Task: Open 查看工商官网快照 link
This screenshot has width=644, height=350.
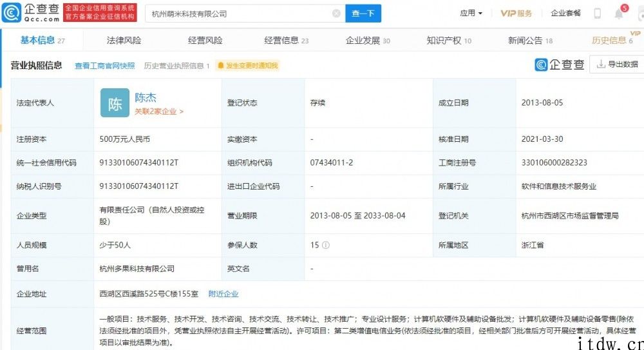Action: coord(105,66)
